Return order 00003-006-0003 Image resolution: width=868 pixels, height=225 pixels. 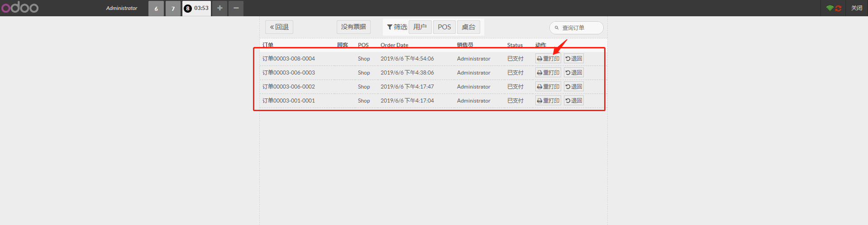[573, 73]
